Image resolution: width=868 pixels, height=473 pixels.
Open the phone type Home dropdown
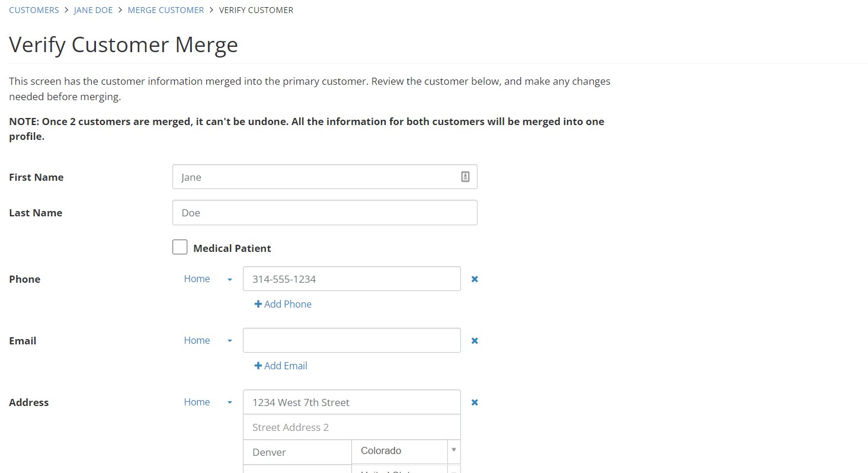click(208, 279)
